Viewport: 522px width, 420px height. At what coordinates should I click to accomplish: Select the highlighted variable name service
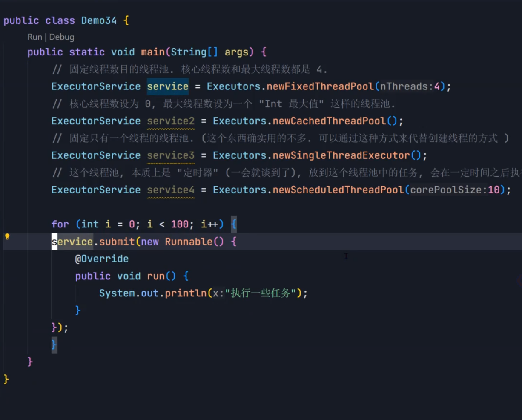pyautogui.click(x=168, y=86)
